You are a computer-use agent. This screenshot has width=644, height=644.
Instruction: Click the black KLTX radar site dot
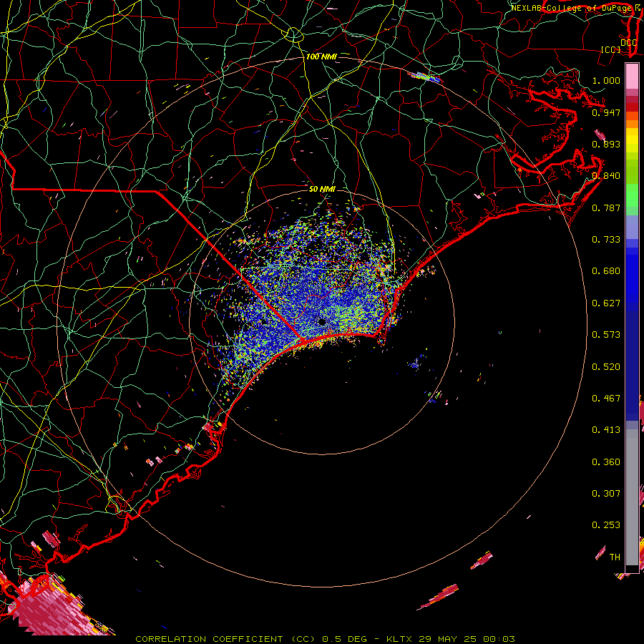tap(322, 322)
